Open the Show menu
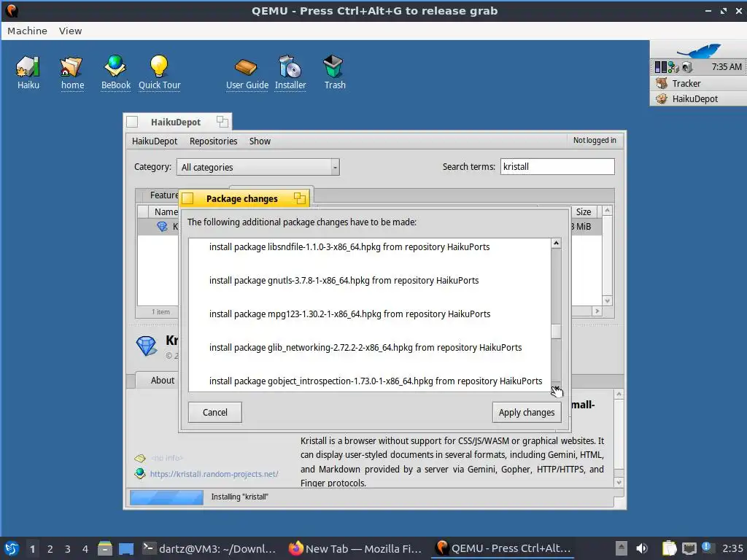 (260, 141)
